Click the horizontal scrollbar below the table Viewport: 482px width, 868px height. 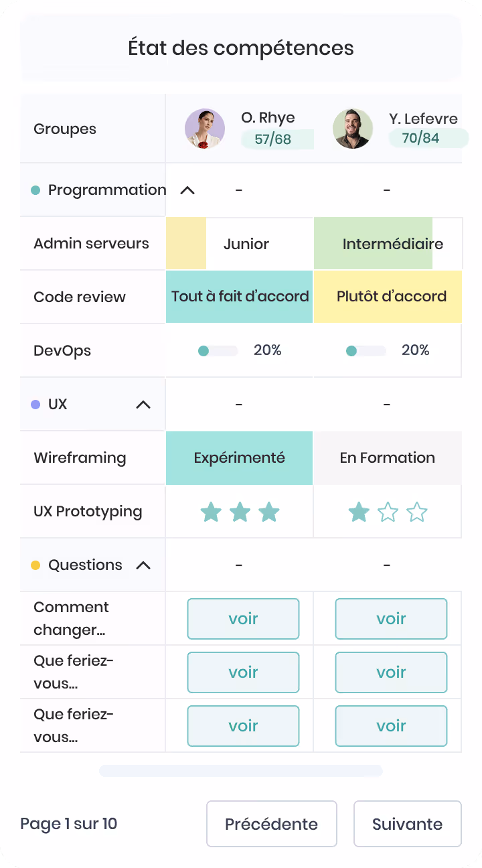point(241,771)
